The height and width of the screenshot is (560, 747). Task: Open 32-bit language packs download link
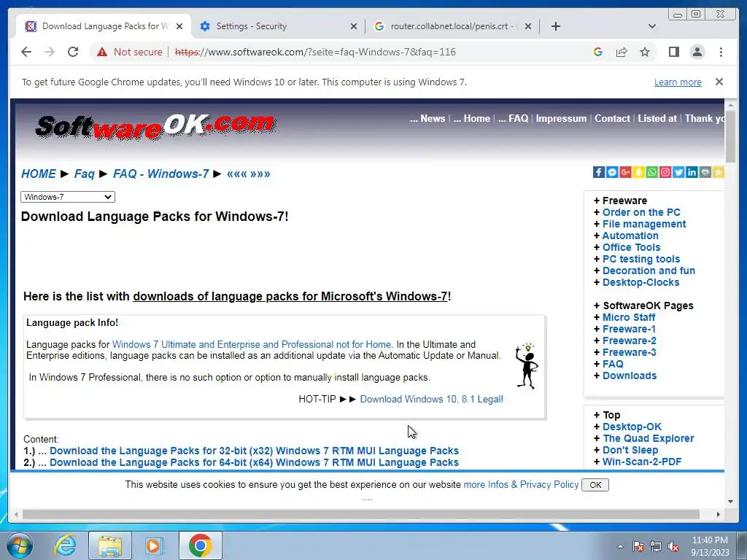pos(254,451)
